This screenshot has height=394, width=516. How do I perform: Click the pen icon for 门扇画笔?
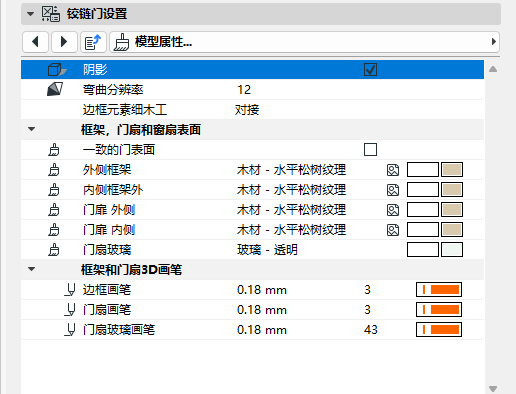[70, 310]
